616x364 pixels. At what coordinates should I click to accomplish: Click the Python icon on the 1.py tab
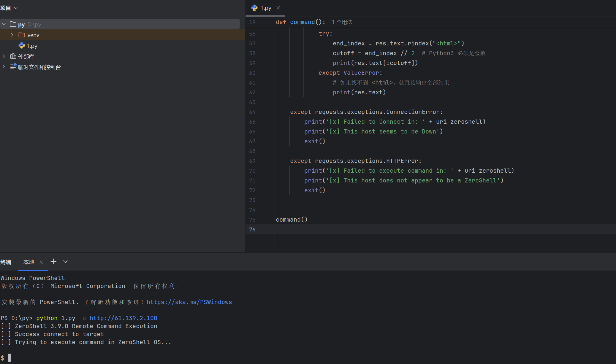pos(254,8)
